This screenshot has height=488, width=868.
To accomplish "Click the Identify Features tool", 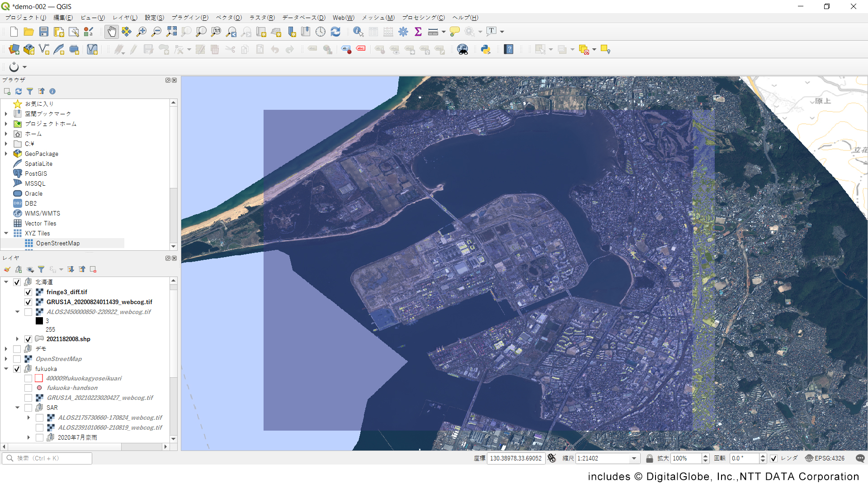I will pyautogui.click(x=358, y=32).
